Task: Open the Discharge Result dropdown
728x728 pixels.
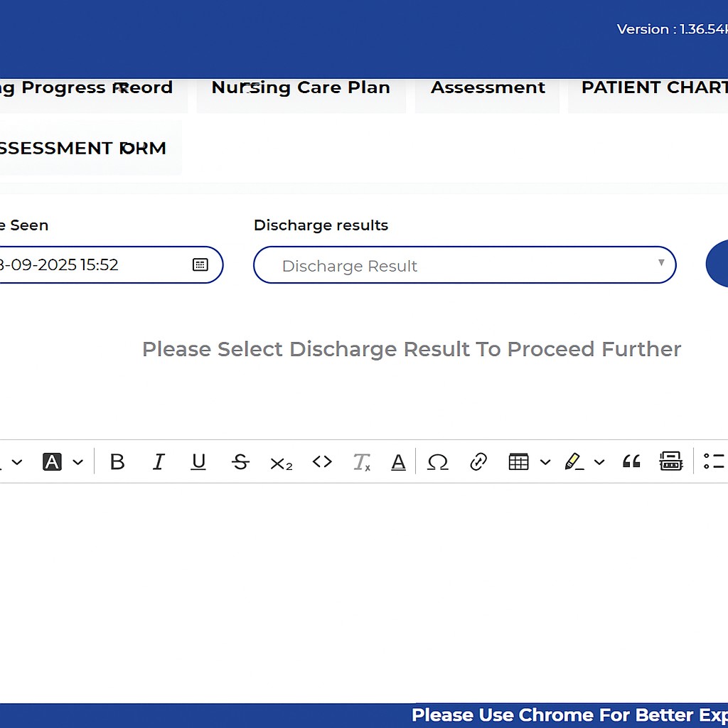Action: point(464,265)
